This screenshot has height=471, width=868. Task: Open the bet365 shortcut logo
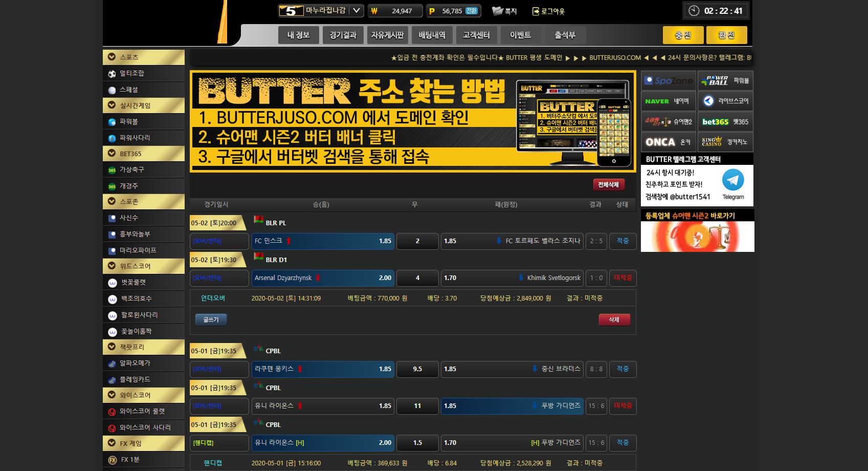[715, 122]
